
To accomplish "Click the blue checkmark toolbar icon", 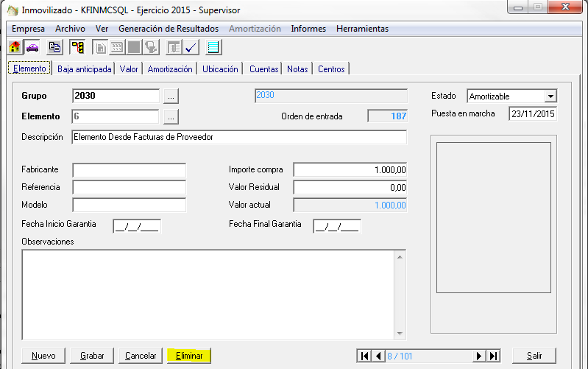I will pos(191,48).
